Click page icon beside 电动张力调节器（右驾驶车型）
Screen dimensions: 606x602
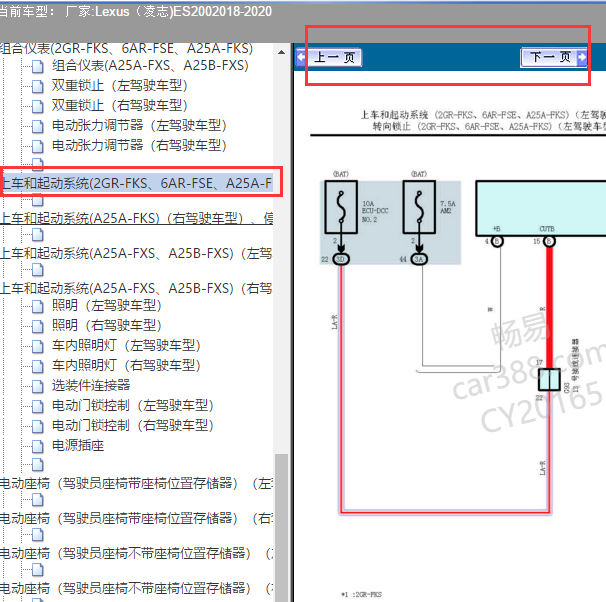37,146
